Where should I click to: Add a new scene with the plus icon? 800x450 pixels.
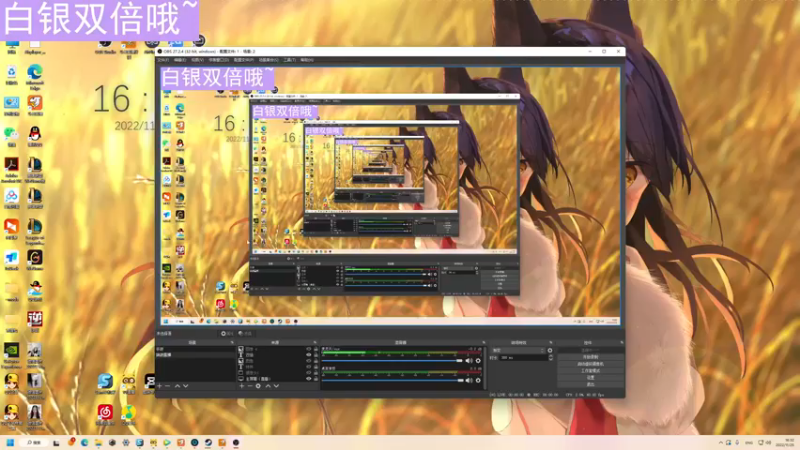pos(160,386)
